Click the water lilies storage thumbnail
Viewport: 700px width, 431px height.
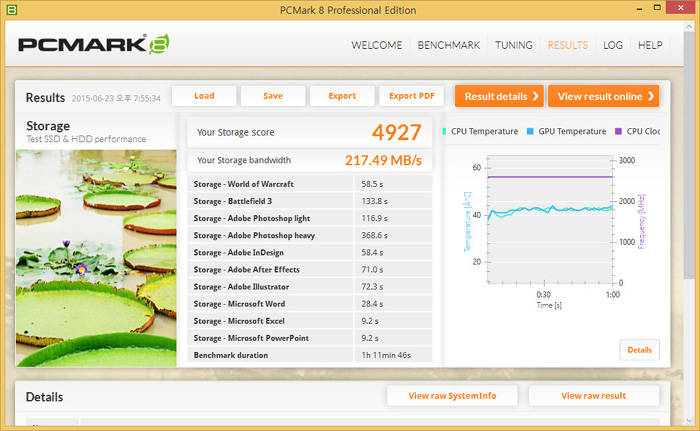[x=96, y=258]
